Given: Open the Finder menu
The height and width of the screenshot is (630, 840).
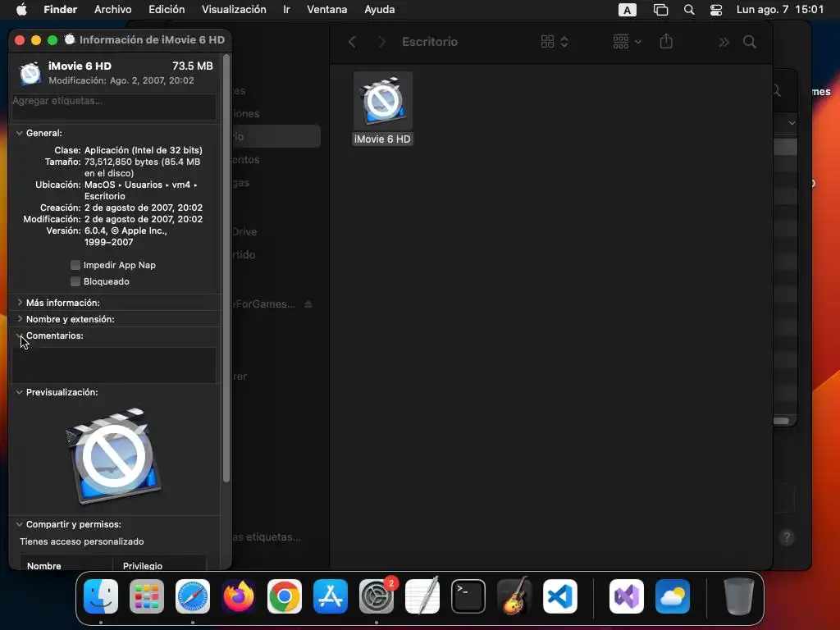Looking at the screenshot, I should [x=61, y=10].
